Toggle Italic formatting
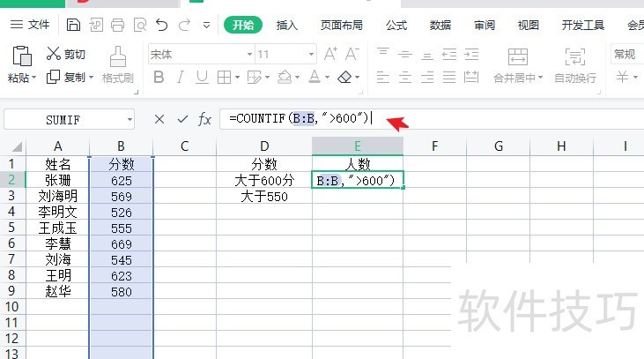 (181, 77)
